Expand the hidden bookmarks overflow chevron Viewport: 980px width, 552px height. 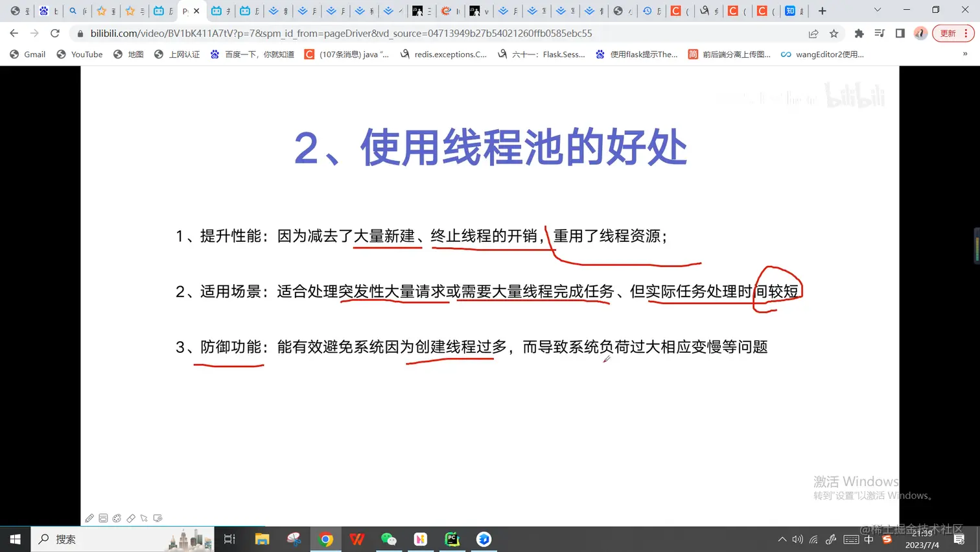pyautogui.click(x=965, y=54)
